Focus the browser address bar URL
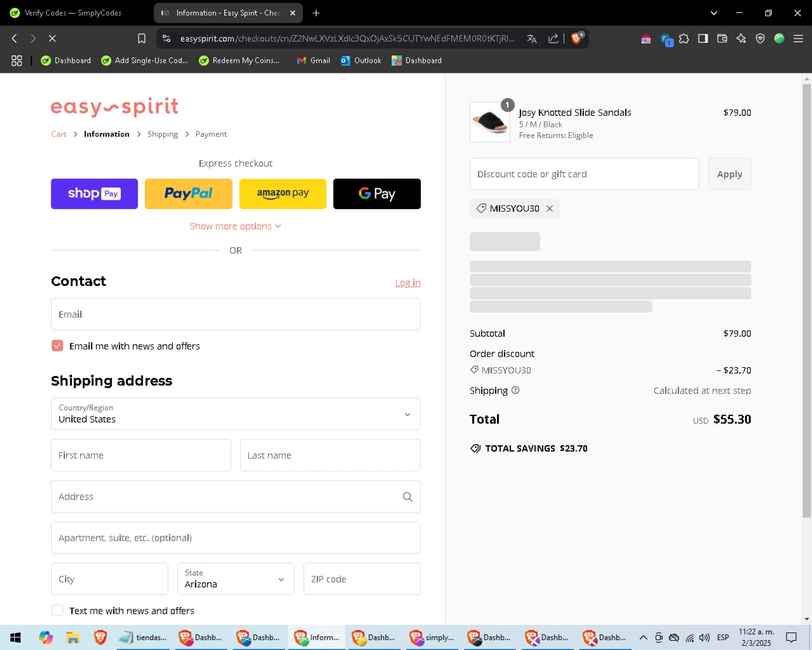Viewport: 812px width, 650px height. pyautogui.click(x=347, y=38)
